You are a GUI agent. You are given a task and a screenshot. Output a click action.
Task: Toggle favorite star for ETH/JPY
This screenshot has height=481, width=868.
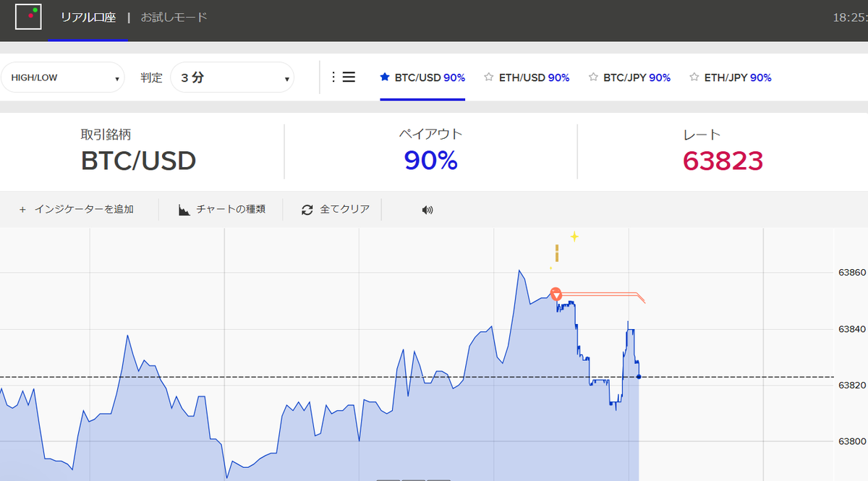pyautogui.click(x=694, y=77)
